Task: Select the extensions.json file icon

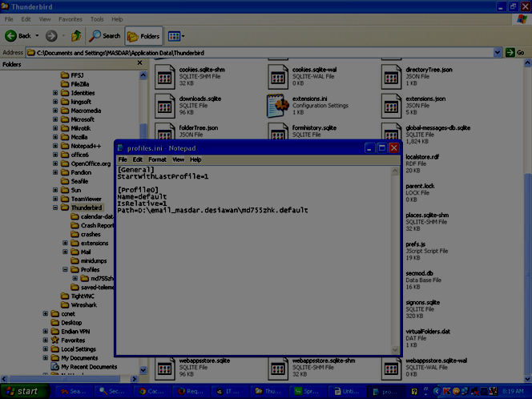Action: pos(392,106)
